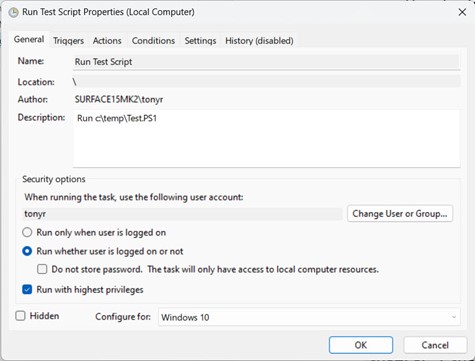The height and width of the screenshot is (361, 475).
Task: Confirm changes with the OK button
Action: coord(361,345)
